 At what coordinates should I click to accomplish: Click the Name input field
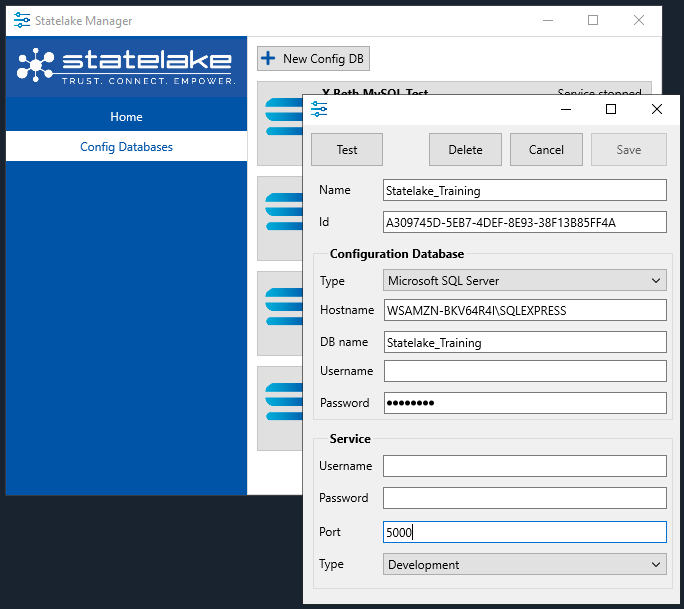[525, 190]
